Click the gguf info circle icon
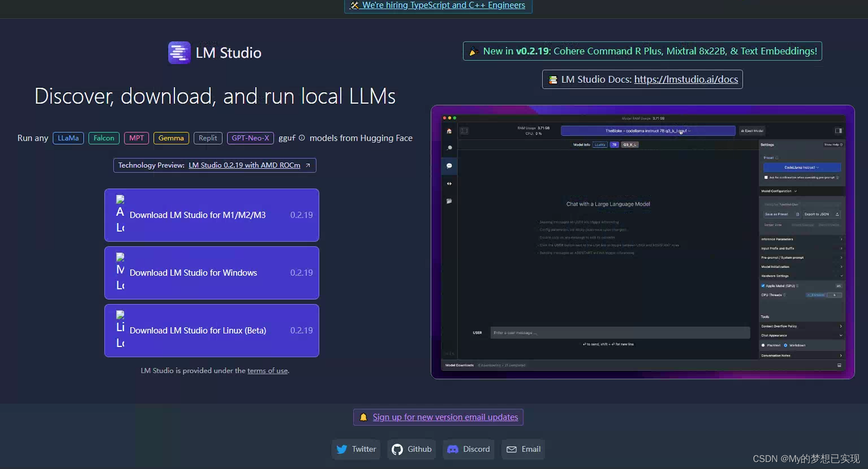 [302, 138]
